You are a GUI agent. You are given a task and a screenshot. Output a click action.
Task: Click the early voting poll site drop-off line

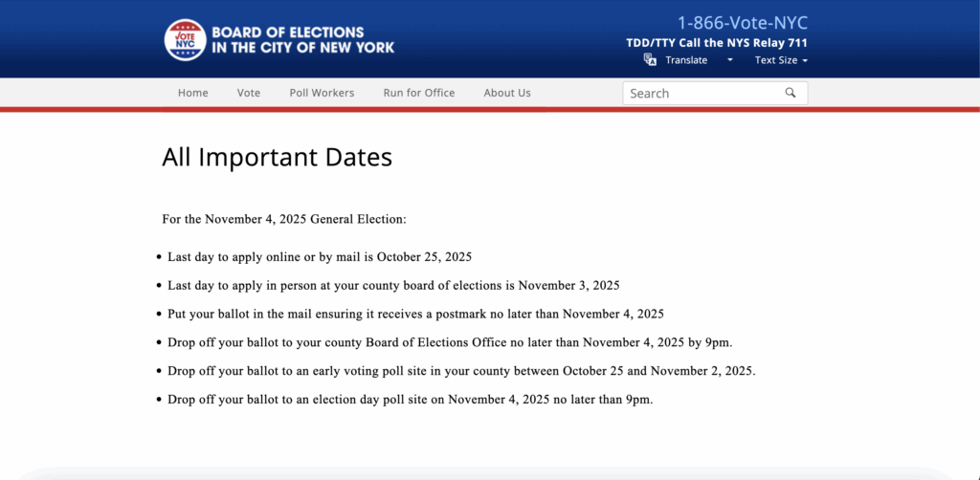coord(461,371)
